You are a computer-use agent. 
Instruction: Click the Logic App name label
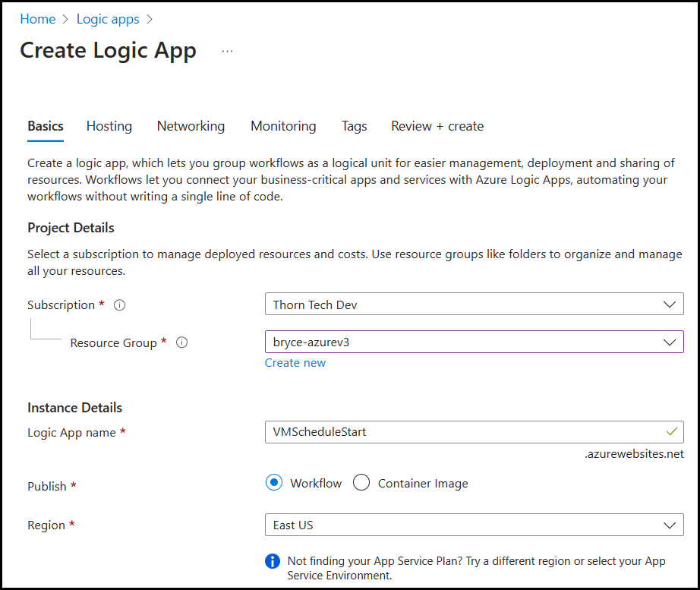tap(72, 433)
